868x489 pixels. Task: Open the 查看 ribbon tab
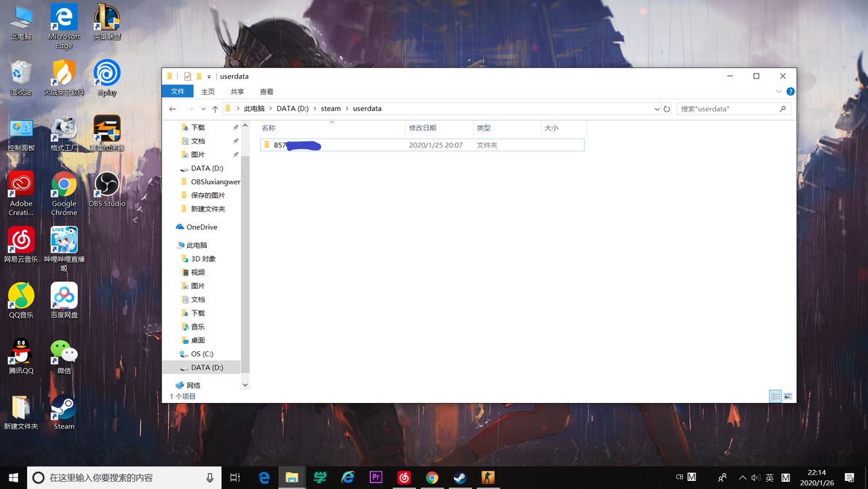[x=267, y=91]
